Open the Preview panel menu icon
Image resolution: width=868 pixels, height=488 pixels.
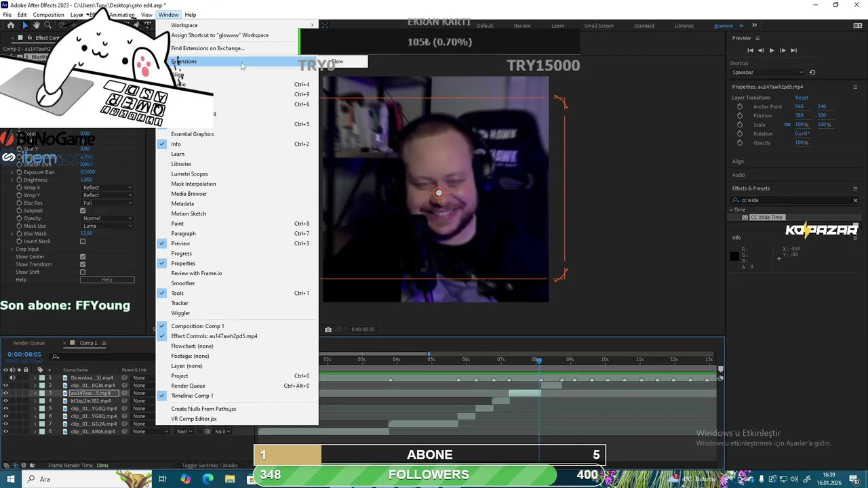pyautogui.click(x=757, y=38)
